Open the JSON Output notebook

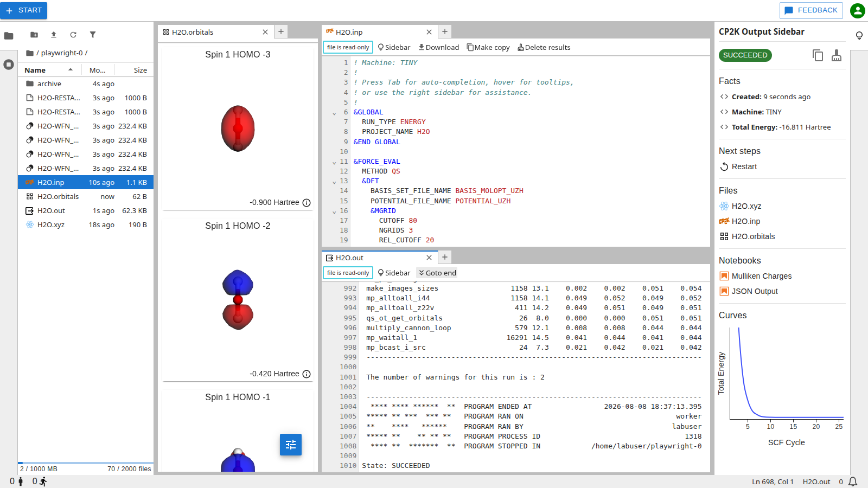pos(749,291)
